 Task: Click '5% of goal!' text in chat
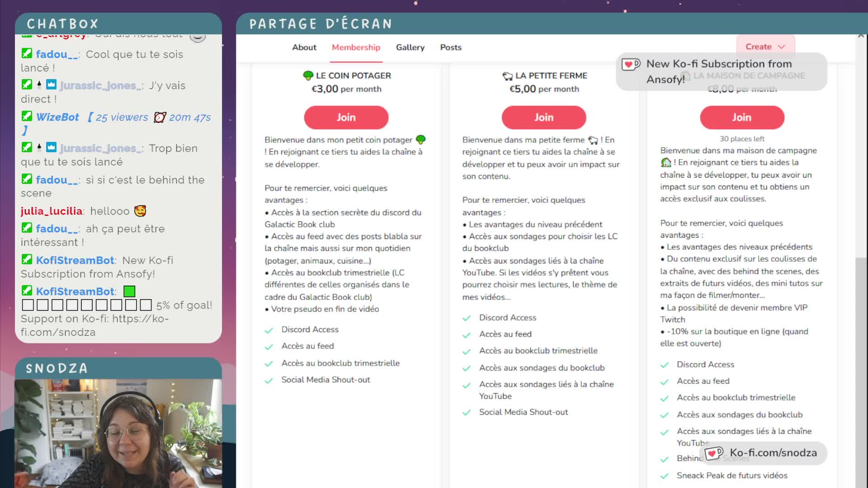pyautogui.click(x=184, y=305)
